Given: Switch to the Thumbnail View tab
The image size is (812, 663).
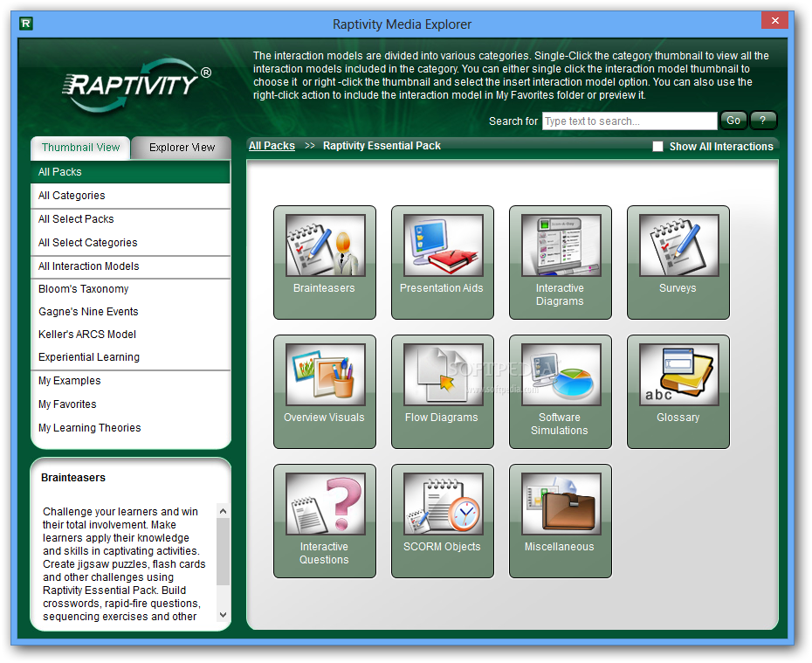Looking at the screenshot, I should coord(80,148).
